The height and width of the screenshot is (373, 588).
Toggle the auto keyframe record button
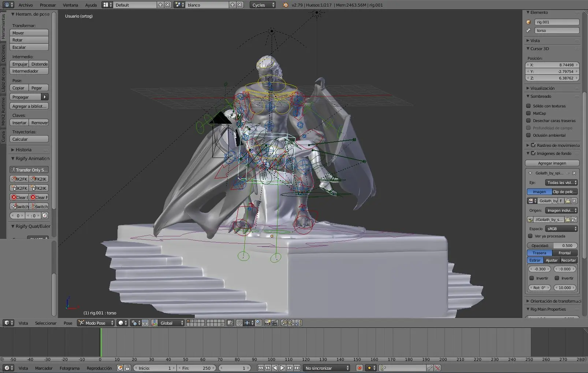(x=359, y=368)
